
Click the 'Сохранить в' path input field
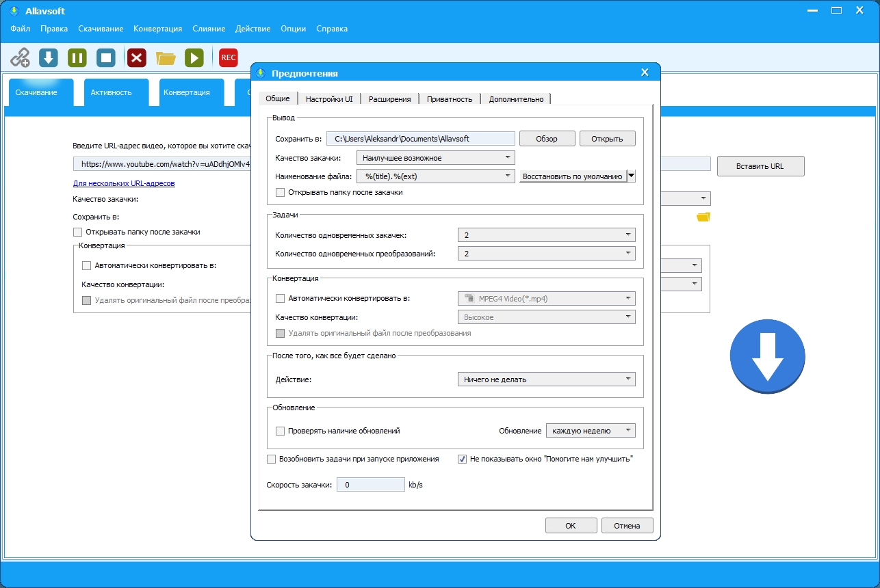tap(420, 139)
